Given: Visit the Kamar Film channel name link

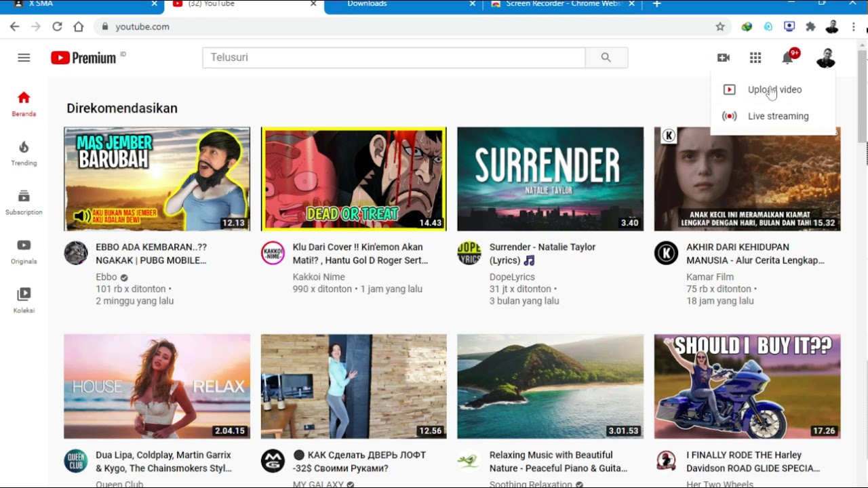Looking at the screenshot, I should 710,277.
